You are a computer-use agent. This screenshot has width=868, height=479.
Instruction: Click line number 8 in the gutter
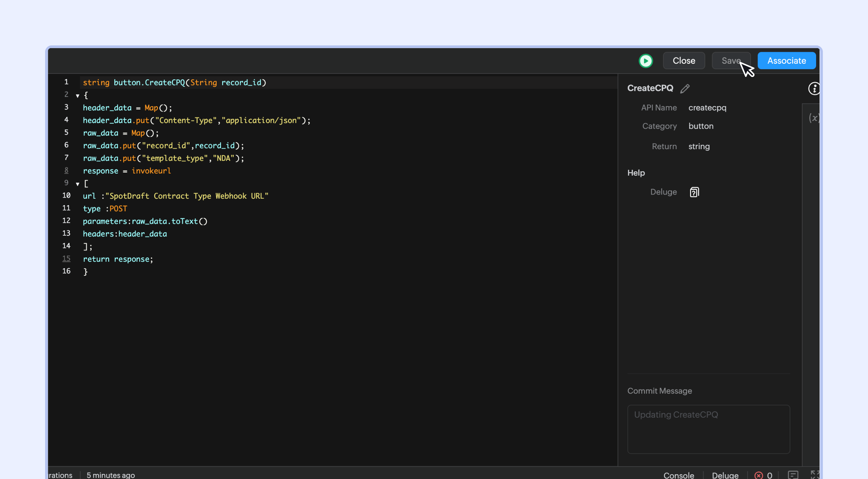(66, 170)
